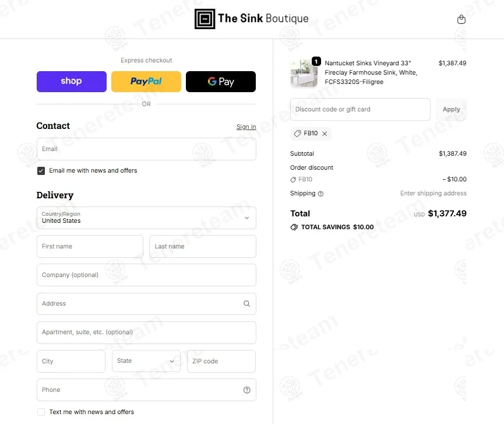Select the First name field
Image resolution: width=504 pixels, height=424 pixels.
(x=90, y=246)
